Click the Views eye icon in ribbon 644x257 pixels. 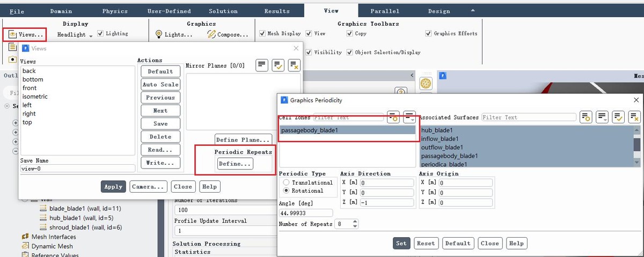(12, 34)
